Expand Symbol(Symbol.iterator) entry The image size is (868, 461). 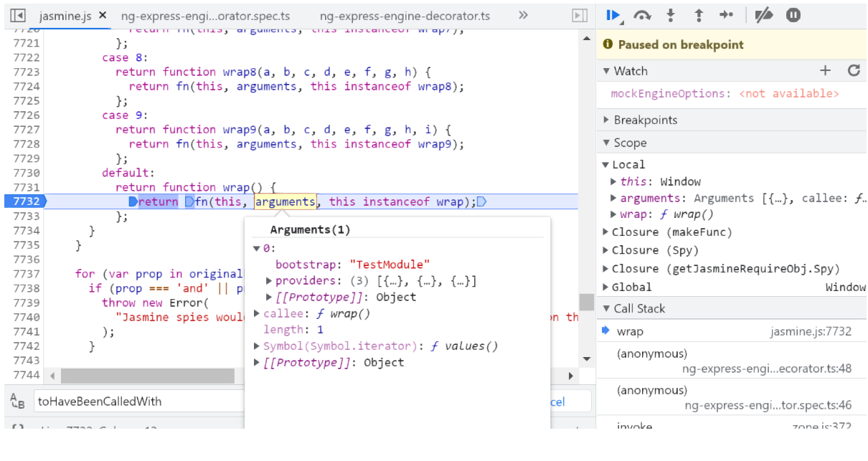pos(257,346)
